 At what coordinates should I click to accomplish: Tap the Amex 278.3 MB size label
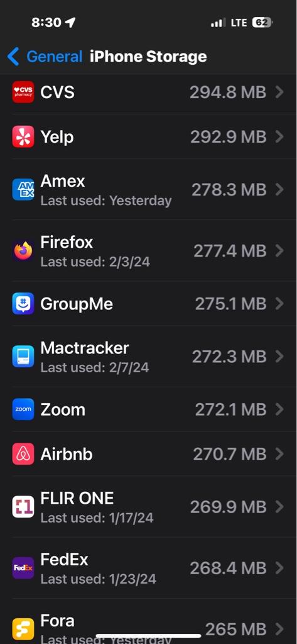point(229,190)
